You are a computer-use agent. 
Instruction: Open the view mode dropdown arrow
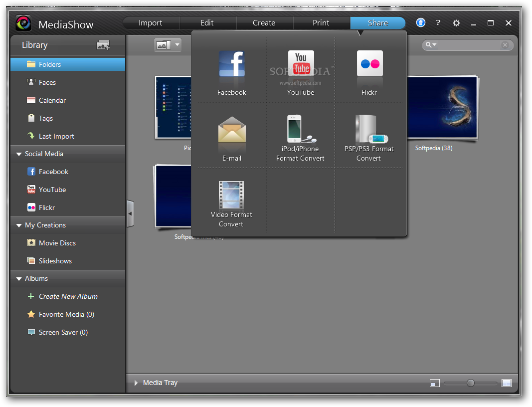point(177,45)
